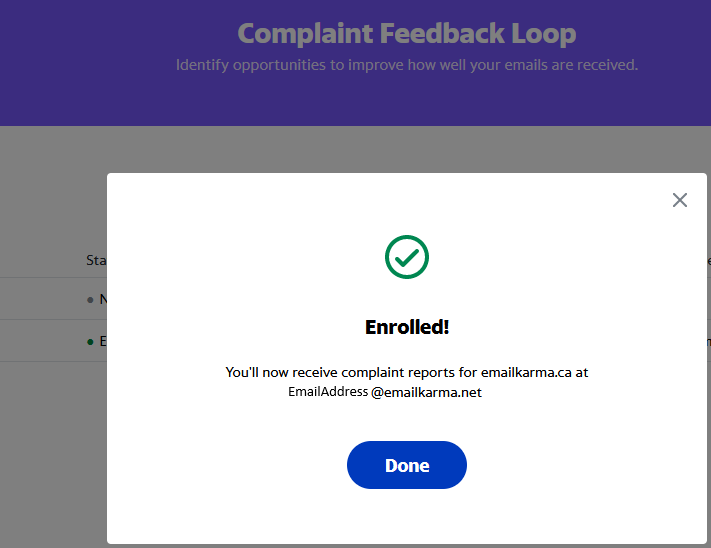The image size is (711, 548).
Task: Click the green status dot in second row
Action: [90, 342]
